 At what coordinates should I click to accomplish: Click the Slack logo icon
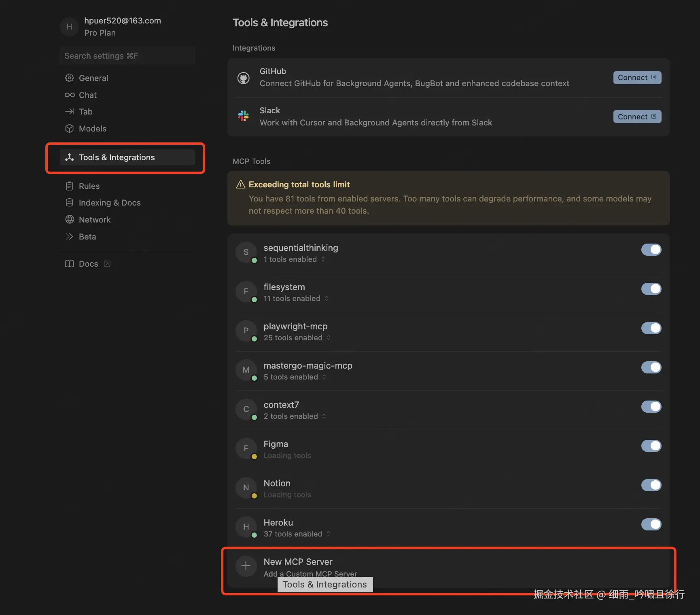tap(244, 116)
